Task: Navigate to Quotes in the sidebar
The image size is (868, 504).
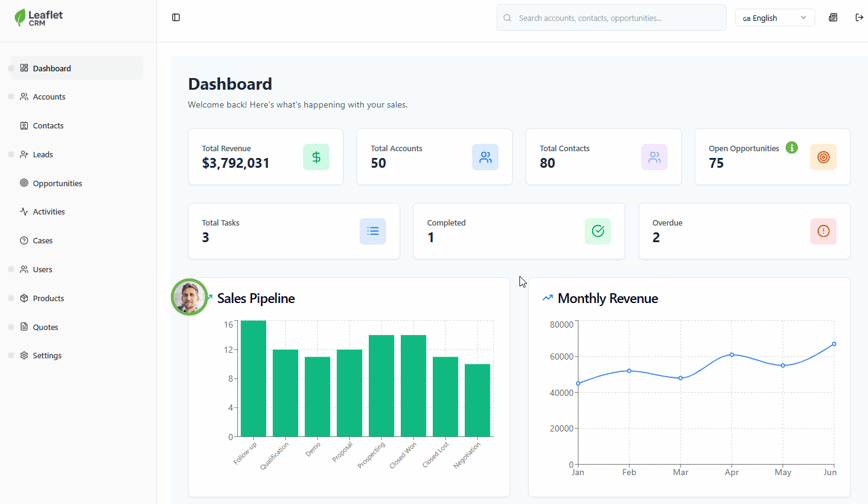Action: pyautogui.click(x=77, y=327)
